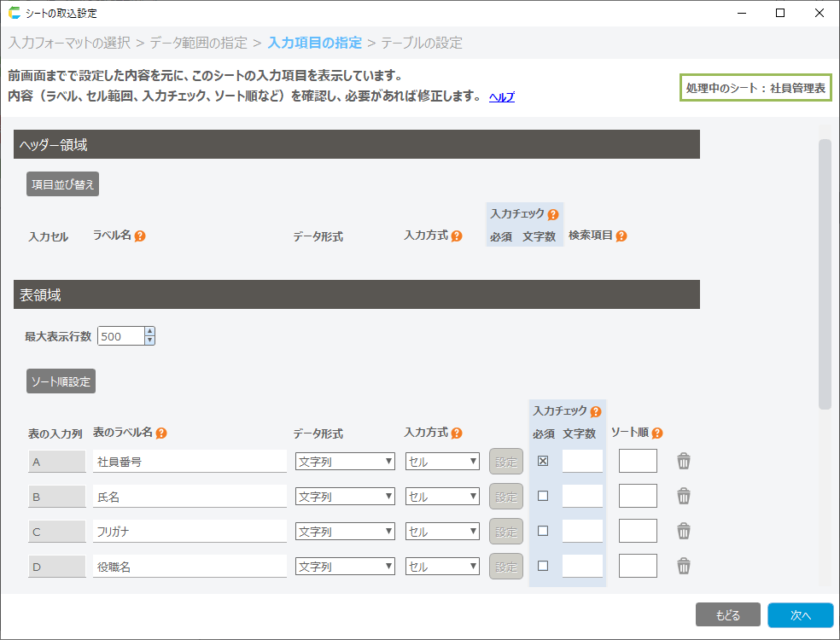The height and width of the screenshot is (640, 840).
Task: Click the 次へ button
Action: point(799,615)
